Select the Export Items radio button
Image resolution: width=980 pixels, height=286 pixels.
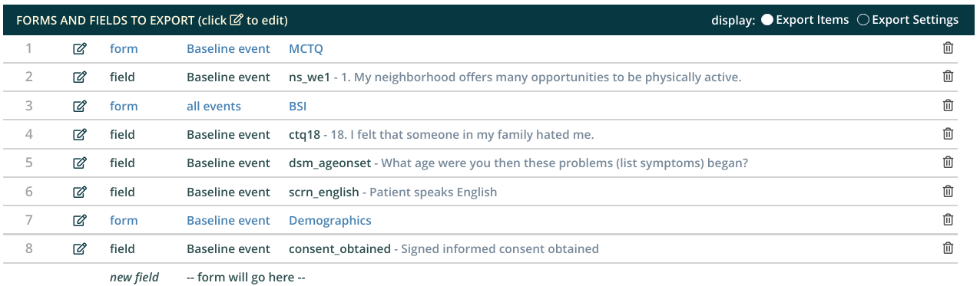tap(766, 20)
